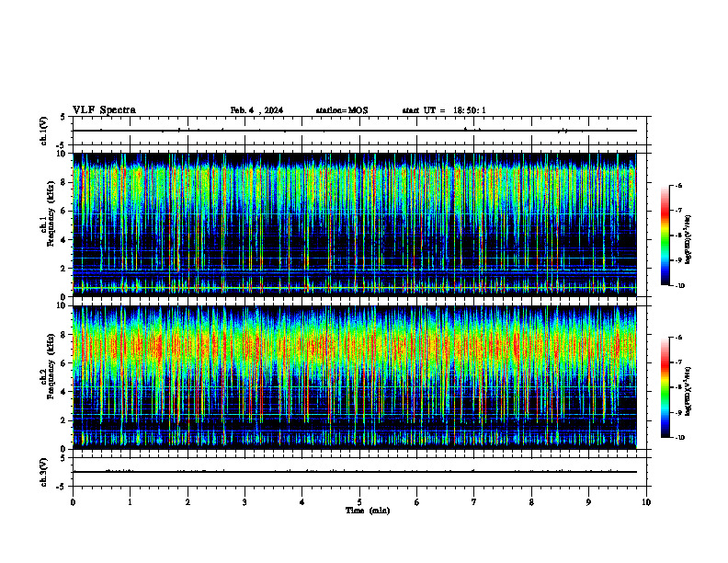Click the "3" tick on the time axis

[x=245, y=502]
